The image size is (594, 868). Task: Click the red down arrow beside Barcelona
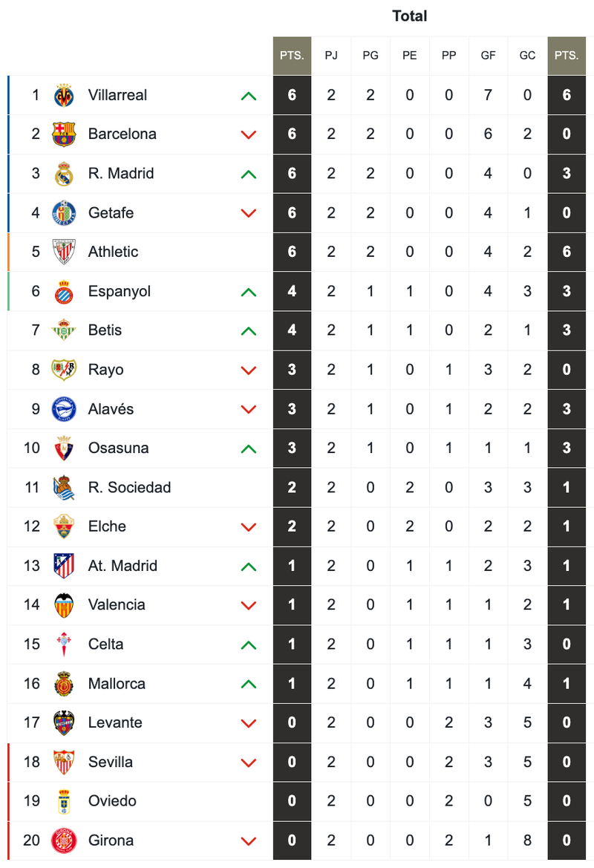pos(249,135)
